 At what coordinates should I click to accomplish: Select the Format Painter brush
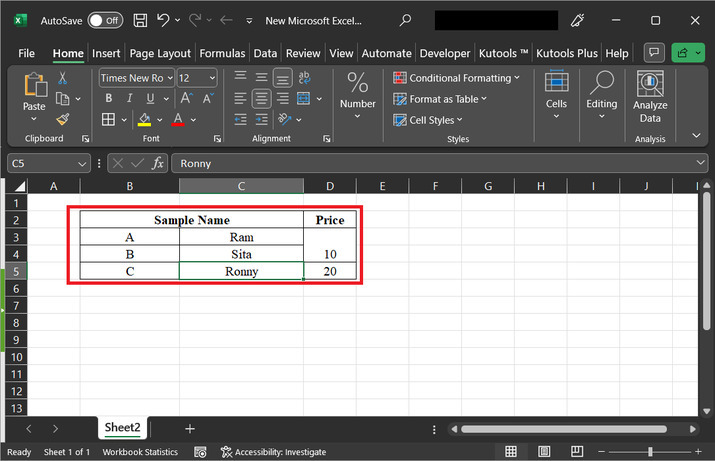pyautogui.click(x=63, y=119)
